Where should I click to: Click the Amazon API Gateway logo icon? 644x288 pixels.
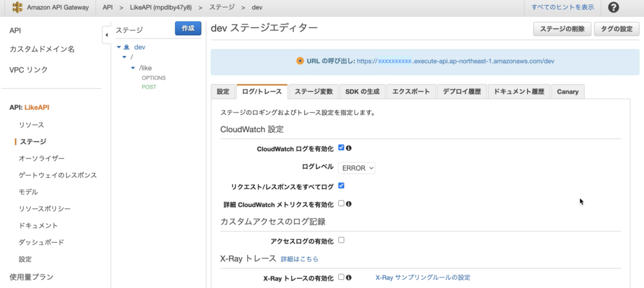pyautogui.click(x=18, y=8)
